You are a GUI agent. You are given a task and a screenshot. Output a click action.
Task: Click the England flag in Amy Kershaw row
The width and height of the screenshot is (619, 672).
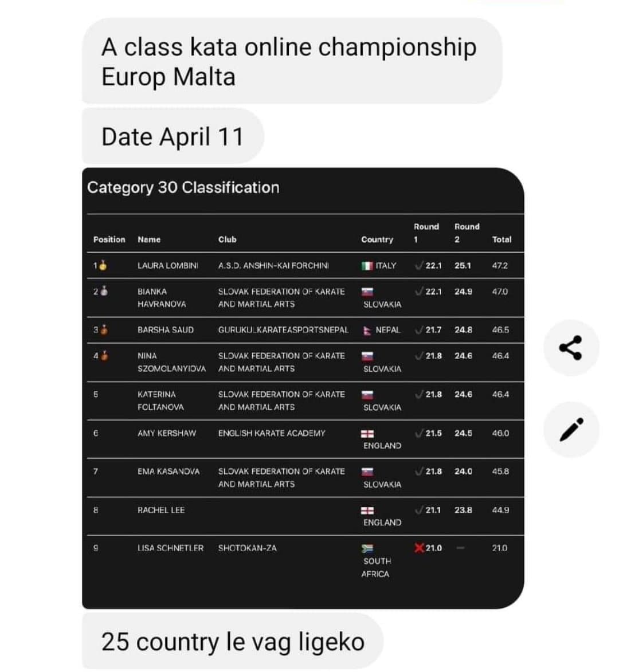pos(367,434)
